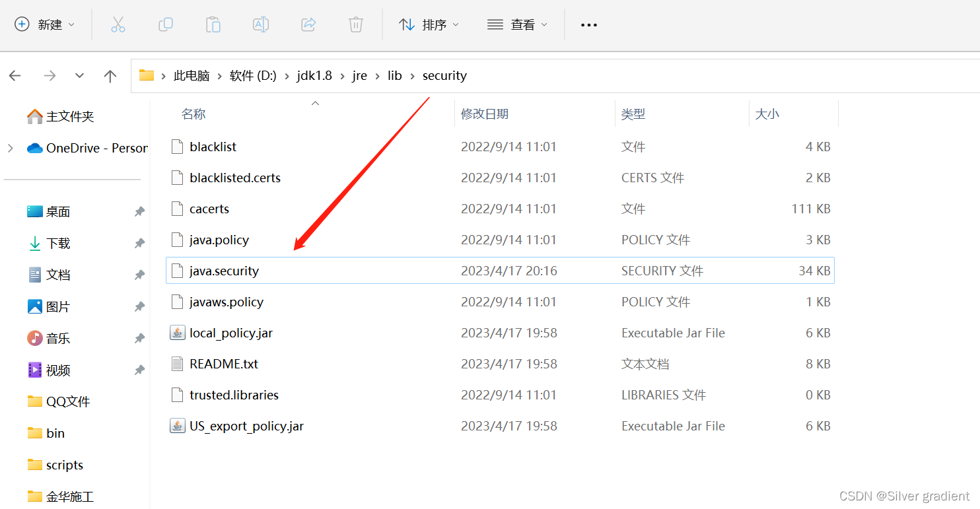Sort by 大小 column header
980x509 pixels.
point(767,114)
